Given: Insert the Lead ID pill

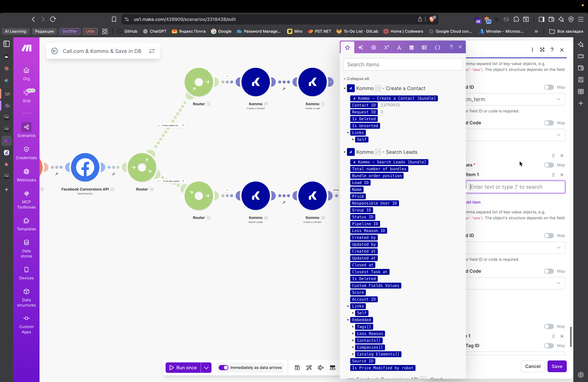Looking at the screenshot, I should (x=360, y=183).
